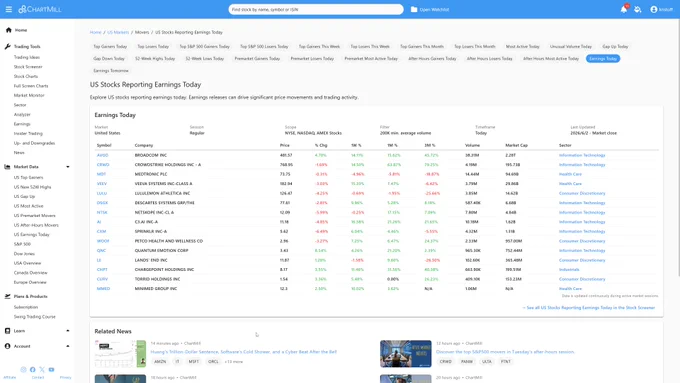Open the meeting room news thumbnail

(405, 354)
